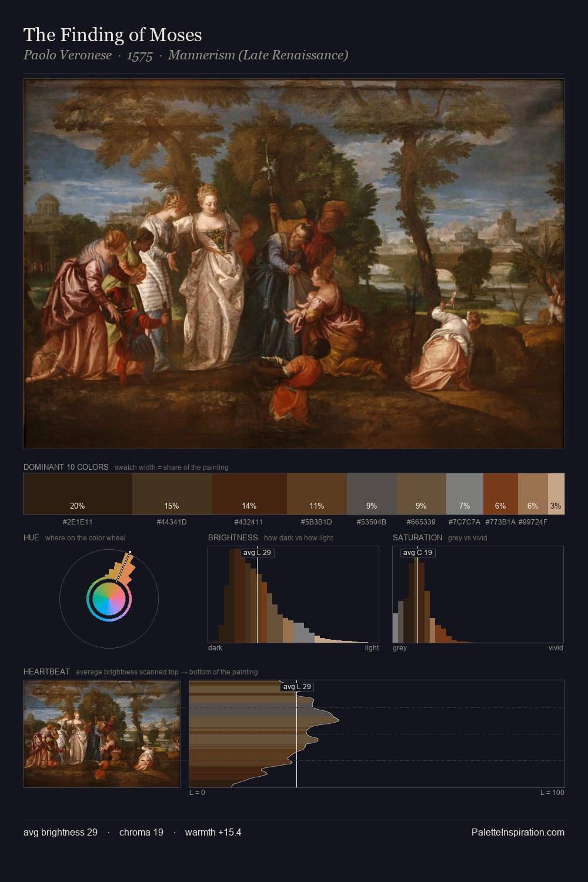Click hex label '#432411'
This screenshot has height=882, width=588.
[x=249, y=522]
